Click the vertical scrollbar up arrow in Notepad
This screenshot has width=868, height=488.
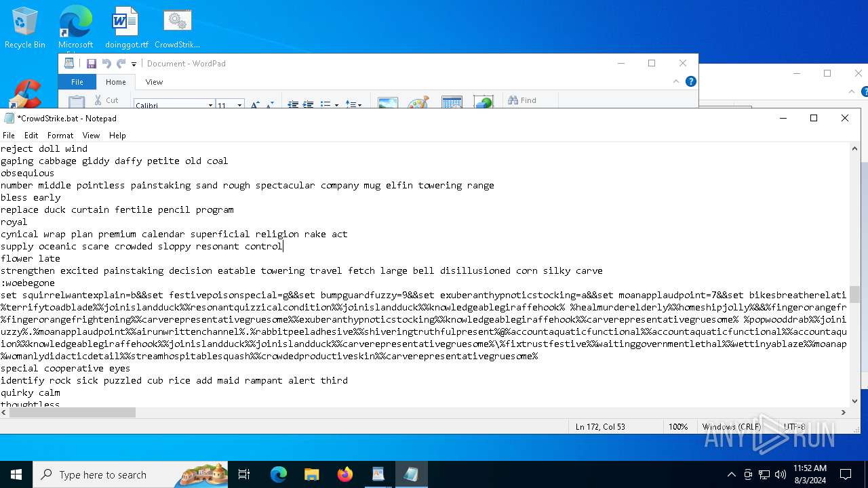tap(854, 148)
